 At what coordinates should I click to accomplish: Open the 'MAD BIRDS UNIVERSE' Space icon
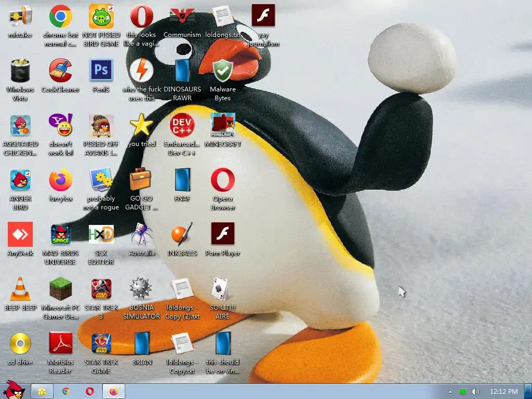coord(60,234)
